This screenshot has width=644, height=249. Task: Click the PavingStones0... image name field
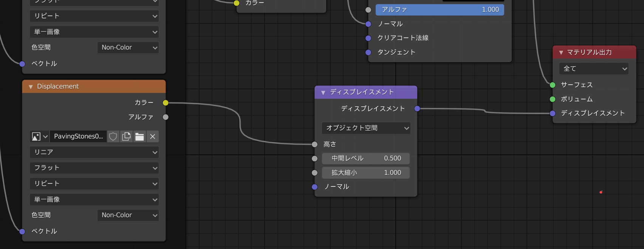78,137
